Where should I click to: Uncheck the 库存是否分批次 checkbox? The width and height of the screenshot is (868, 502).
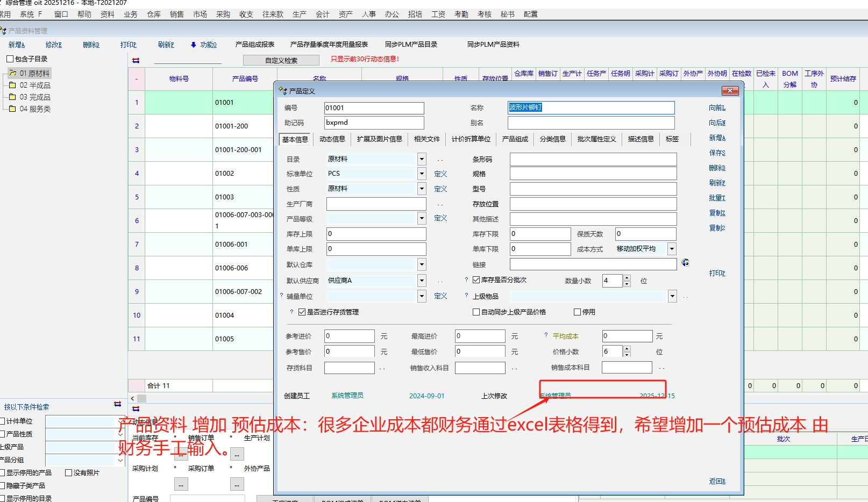(x=476, y=280)
